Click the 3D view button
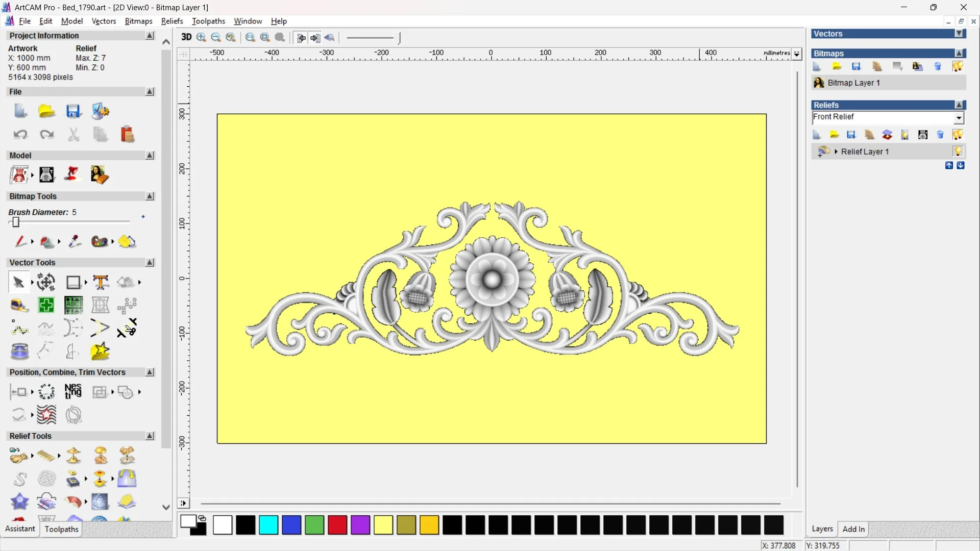The width and height of the screenshot is (980, 551). click(186, 37)
